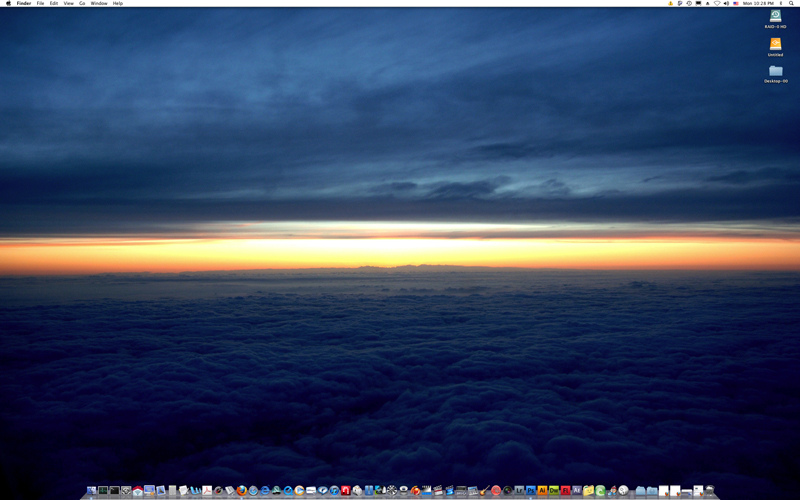Launch GarageBand guitar icon in Dock
This screenshot has height=500, width=800.
(x=484, y=490)
